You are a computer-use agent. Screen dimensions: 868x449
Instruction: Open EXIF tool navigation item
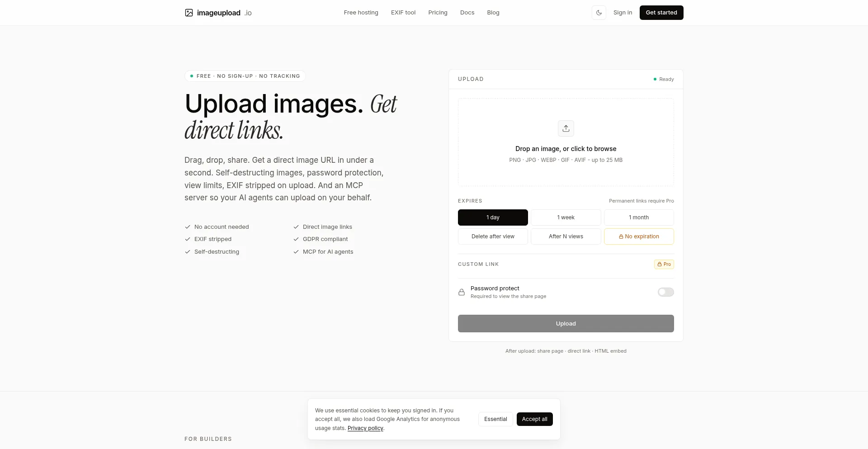[403, 13]
